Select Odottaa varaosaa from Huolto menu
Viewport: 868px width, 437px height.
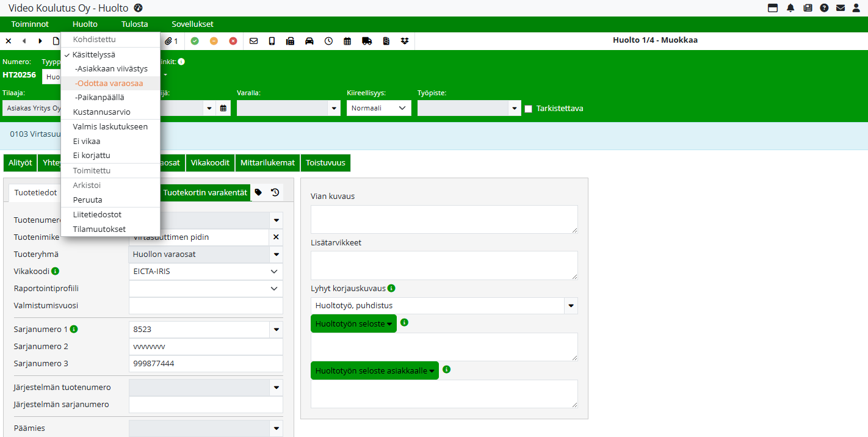pyautogui.click(x=109, y=83)
